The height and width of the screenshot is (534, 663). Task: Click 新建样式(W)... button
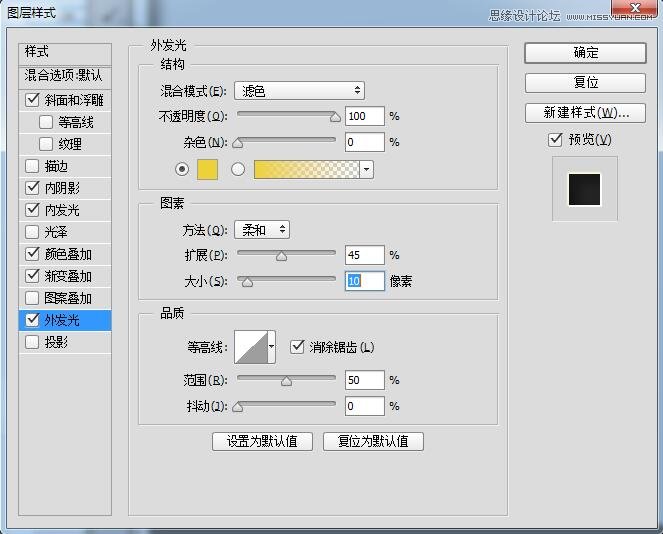(x=585, y=113)
